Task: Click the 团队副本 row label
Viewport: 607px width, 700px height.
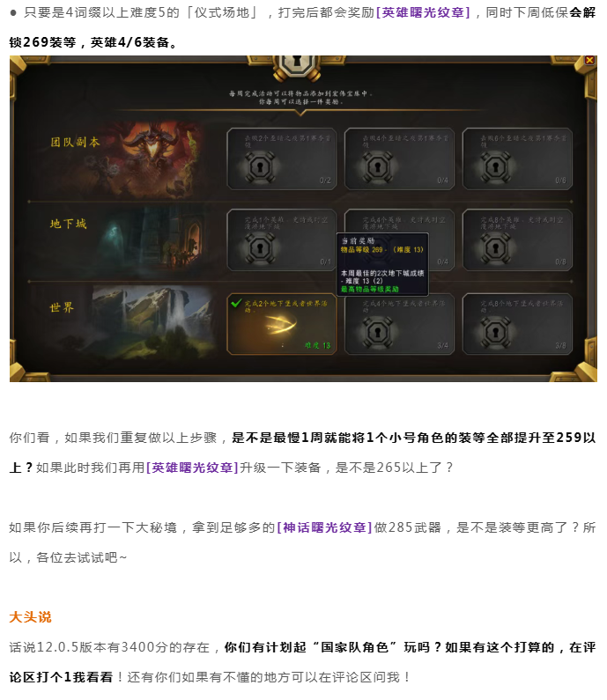Action: pos(75,142)
